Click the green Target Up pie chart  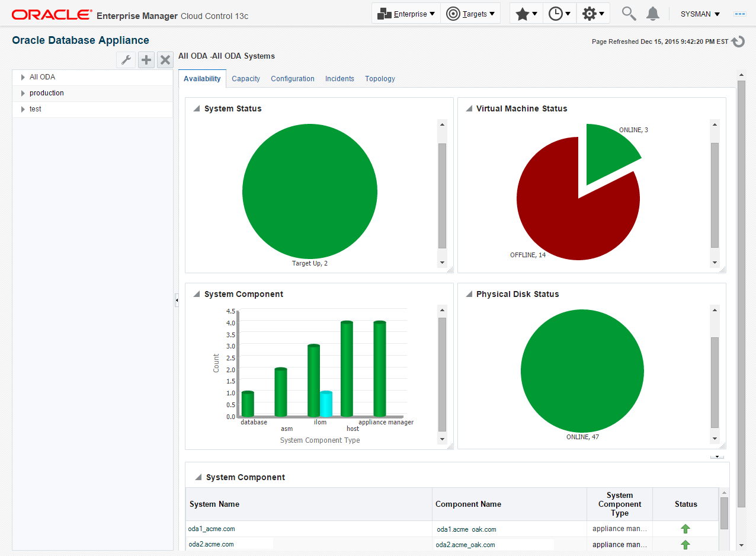click(310, 191)
